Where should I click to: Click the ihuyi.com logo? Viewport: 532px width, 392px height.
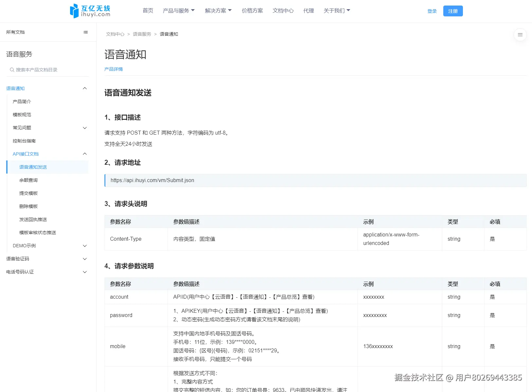[90, 11]
